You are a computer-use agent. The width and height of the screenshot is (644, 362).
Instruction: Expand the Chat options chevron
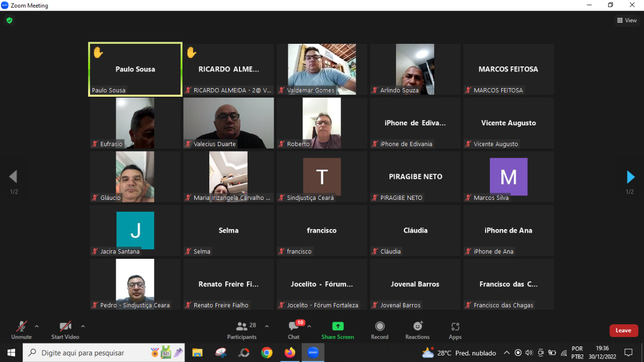pyautogui.click(x=309, y=326)
